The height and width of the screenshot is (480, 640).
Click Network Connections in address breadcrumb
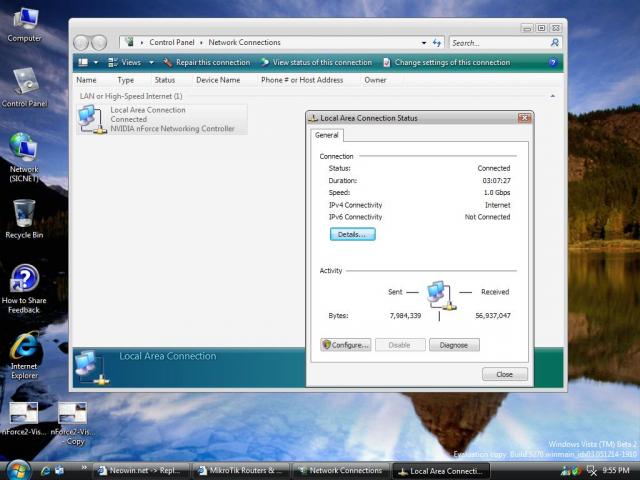[x=244, y=42]
